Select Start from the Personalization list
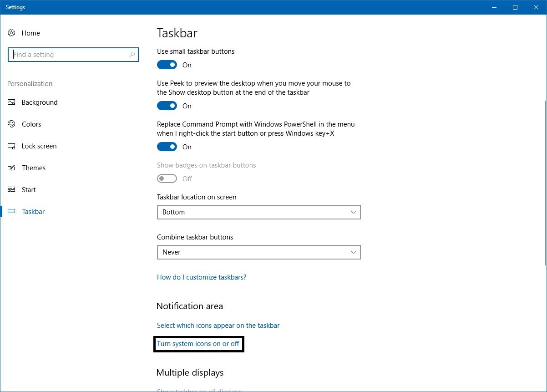547x392 pixels. click(x=29, y=189)
